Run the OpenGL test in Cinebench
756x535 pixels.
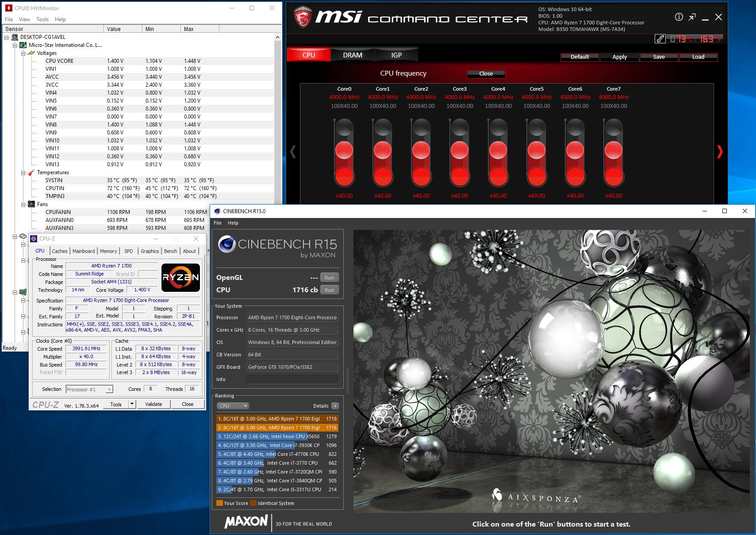[329, 278]
